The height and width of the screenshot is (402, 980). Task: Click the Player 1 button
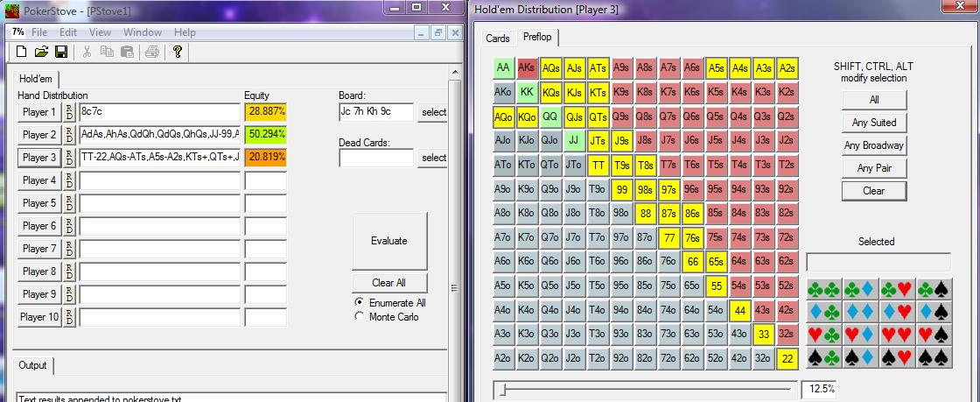click(39, 112)
